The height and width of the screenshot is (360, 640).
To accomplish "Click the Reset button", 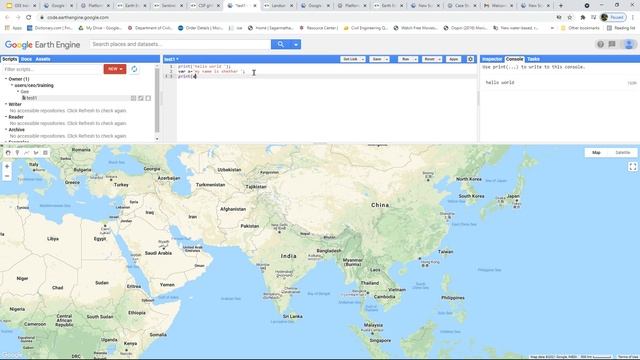I will pyautogui.click(x=429, y=59).
